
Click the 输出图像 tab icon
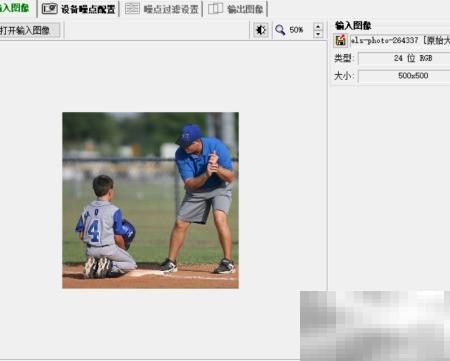pyautogui.click(x=215, y=9)
